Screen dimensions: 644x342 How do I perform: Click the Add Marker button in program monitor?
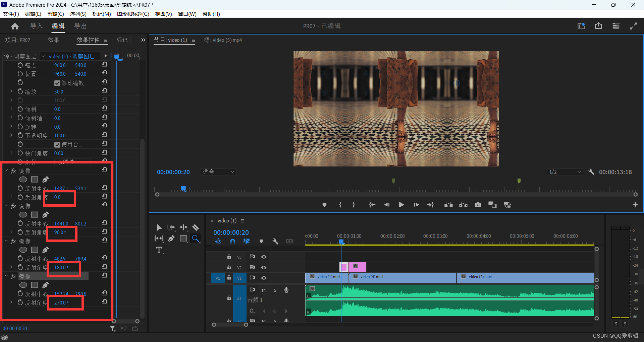tap(324, 205)
